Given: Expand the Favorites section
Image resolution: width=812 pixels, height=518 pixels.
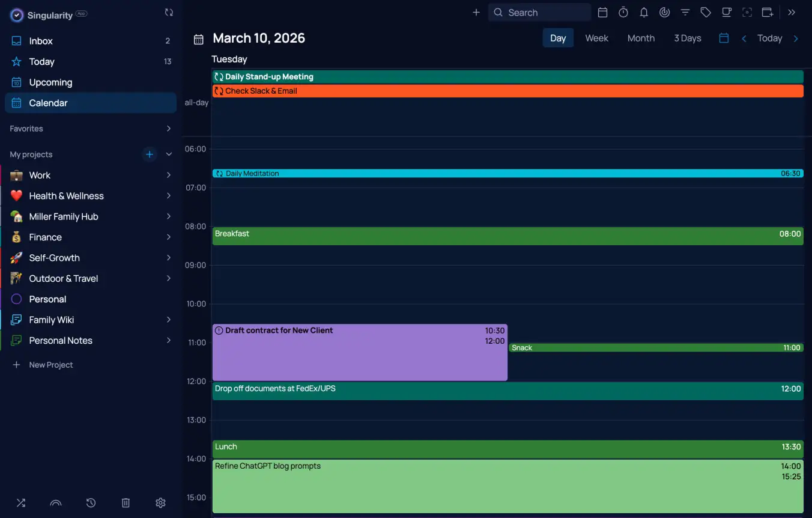Looking at the screenshot, I should pyautogui.click(x=169, y=129).
